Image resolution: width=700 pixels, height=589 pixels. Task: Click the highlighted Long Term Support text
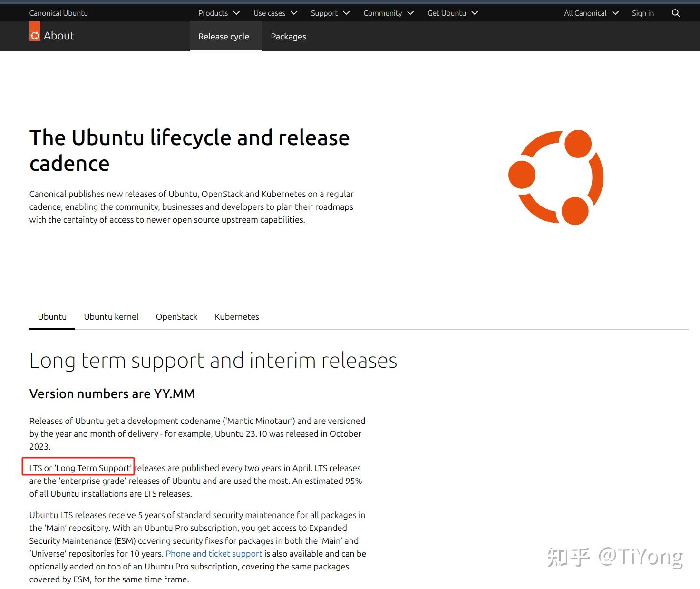click(78, 468)
